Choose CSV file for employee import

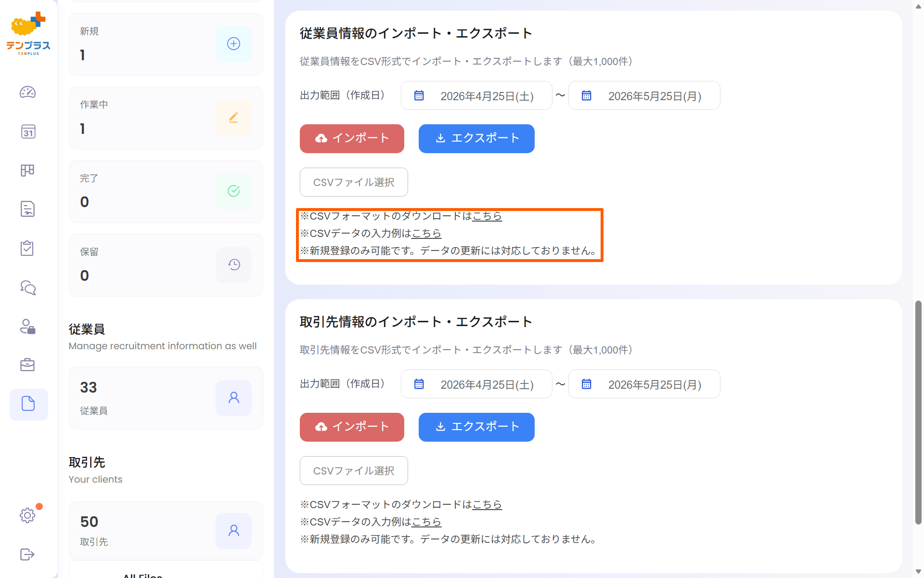point(354,182)
